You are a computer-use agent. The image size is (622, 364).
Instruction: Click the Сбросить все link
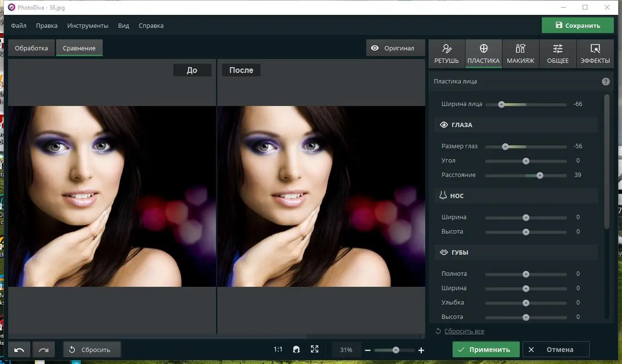(x=464, y=331)
